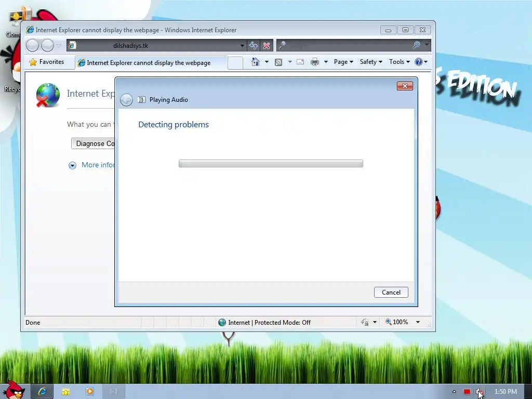Close the Playing Audio troubleshooter dialog
Image resolution: width=532 pixels, height=399 pixels.
click(405, 86)
